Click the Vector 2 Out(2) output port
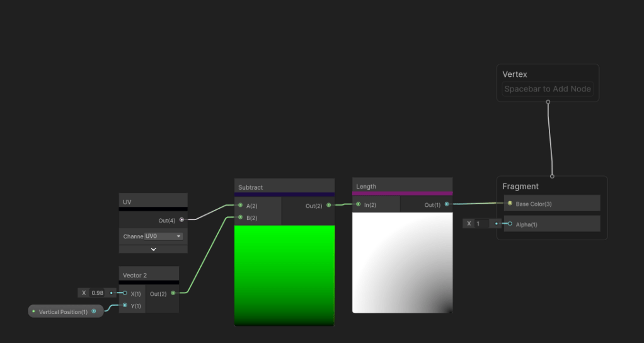644x343 pixels. click(x=173, y=293)
